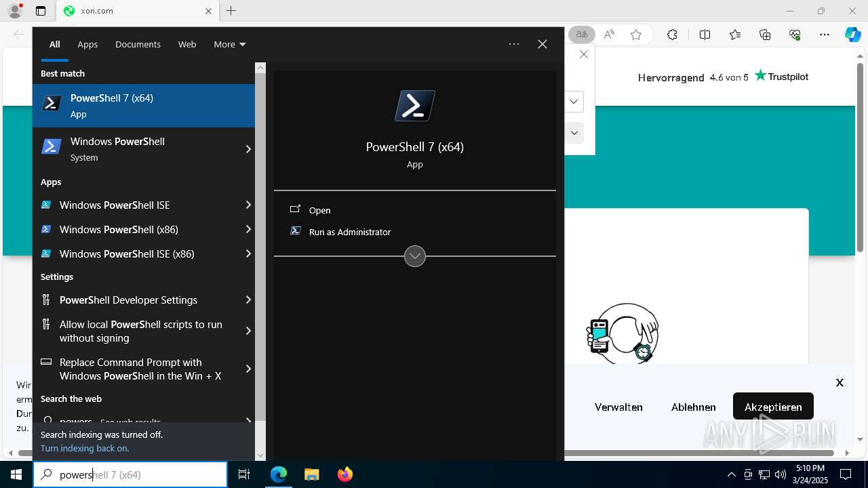Click Ablehnen cookie button
Viewport: 868px width, 488px height.
click(693, 407)
